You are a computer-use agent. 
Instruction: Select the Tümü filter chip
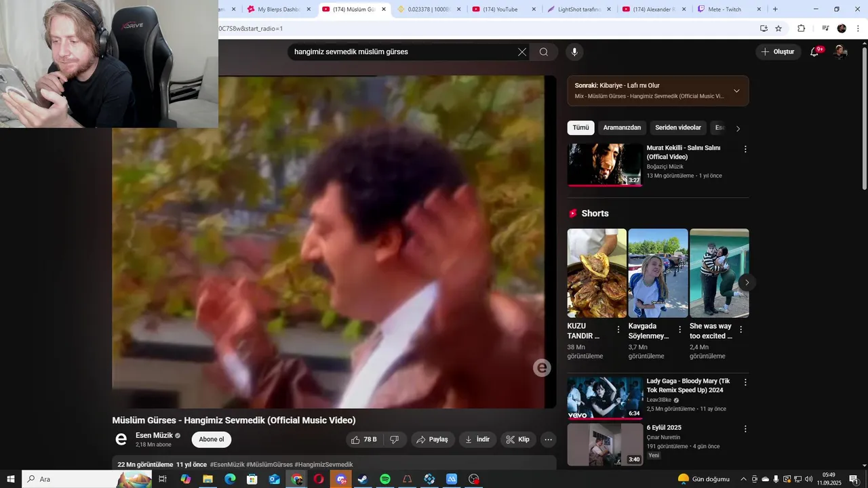pyautogui.click(x=580, y=127)
